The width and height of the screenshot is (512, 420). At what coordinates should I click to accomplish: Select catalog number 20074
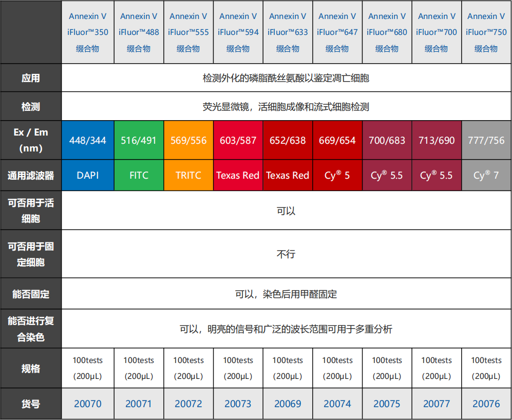[x=337, y=404]
